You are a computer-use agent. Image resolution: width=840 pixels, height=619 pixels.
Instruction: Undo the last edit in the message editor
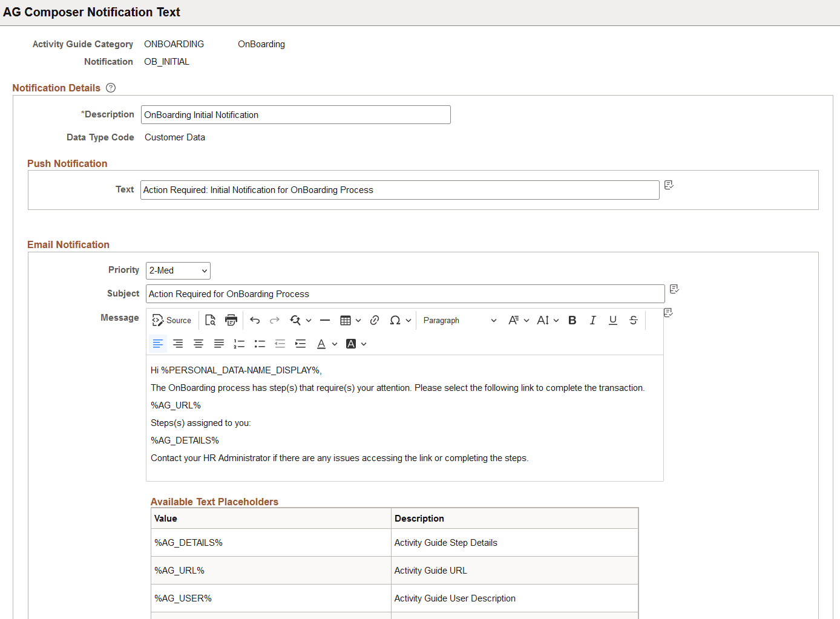coord(255,320)
